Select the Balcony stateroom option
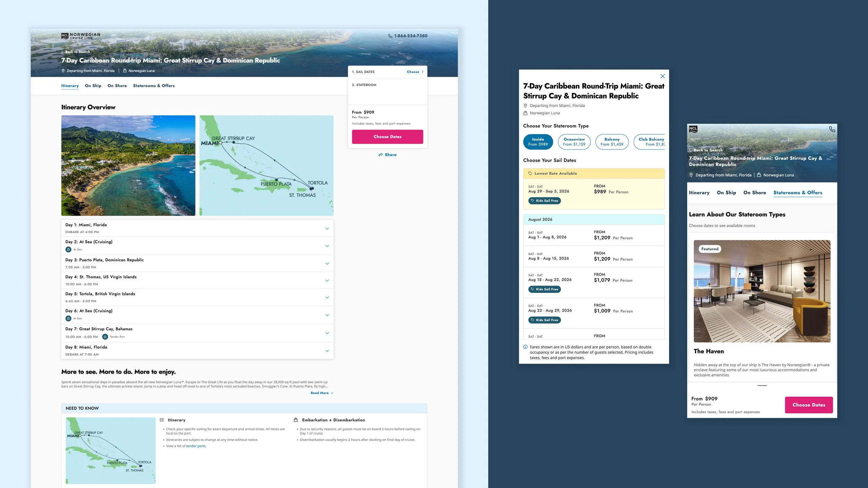 coord(611,142)
